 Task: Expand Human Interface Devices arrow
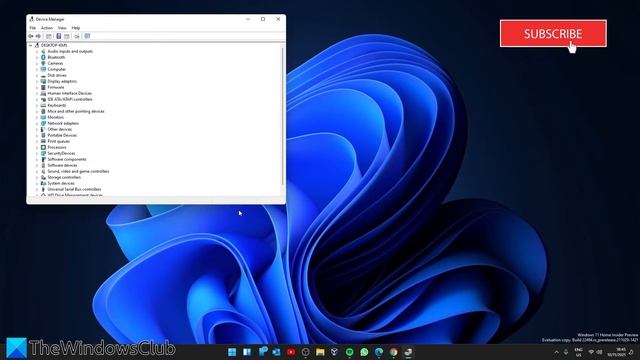pos(37,93)
